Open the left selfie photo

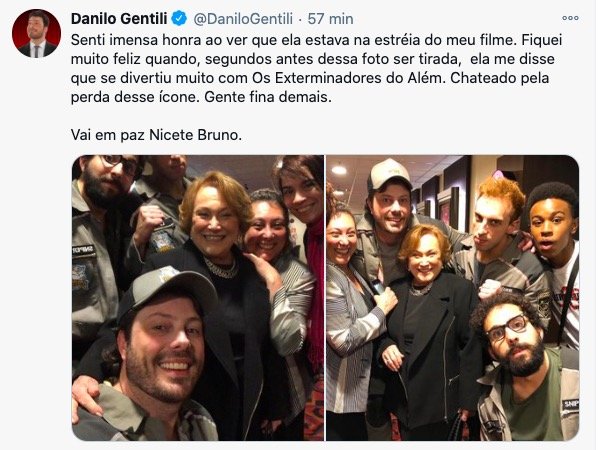(x=198, y=298)
